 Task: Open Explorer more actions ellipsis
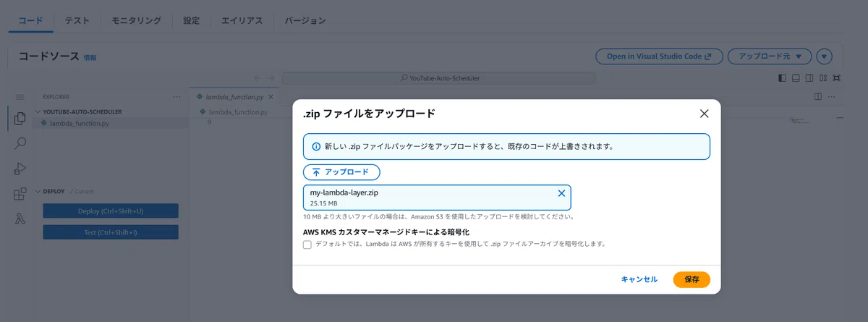(177, 96)
